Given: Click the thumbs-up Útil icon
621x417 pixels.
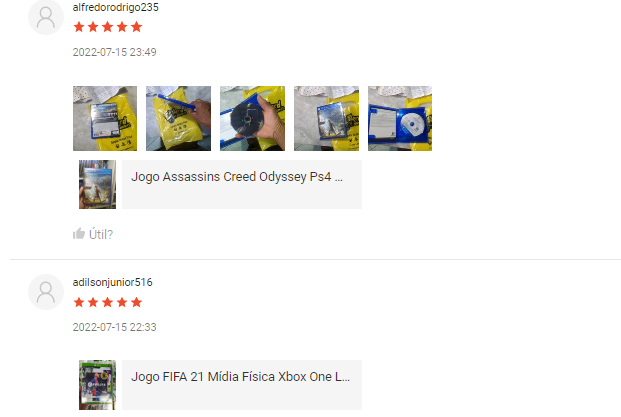Looking at the screenshot, I should 79,234.
